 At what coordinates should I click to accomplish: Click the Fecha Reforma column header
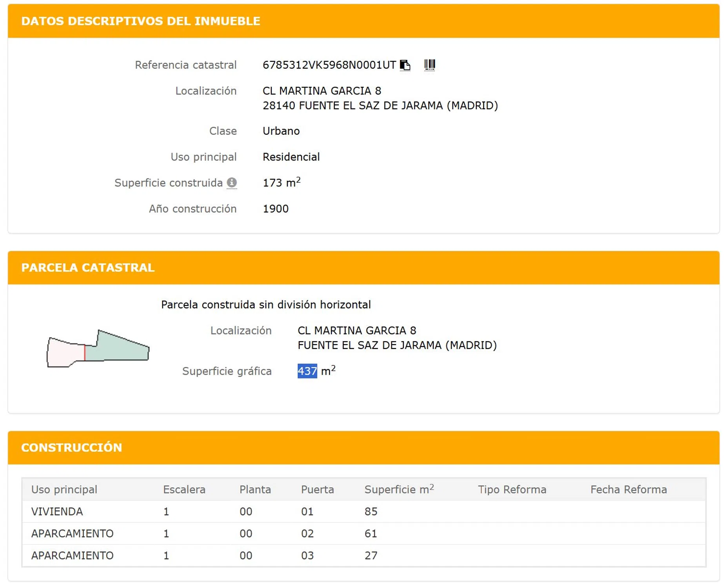pos(628,490)
